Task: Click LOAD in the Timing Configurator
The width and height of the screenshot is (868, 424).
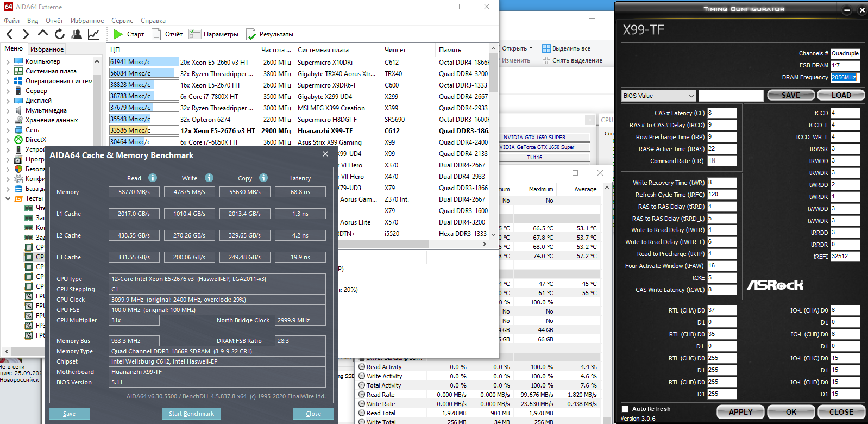Action: [841, 95]
